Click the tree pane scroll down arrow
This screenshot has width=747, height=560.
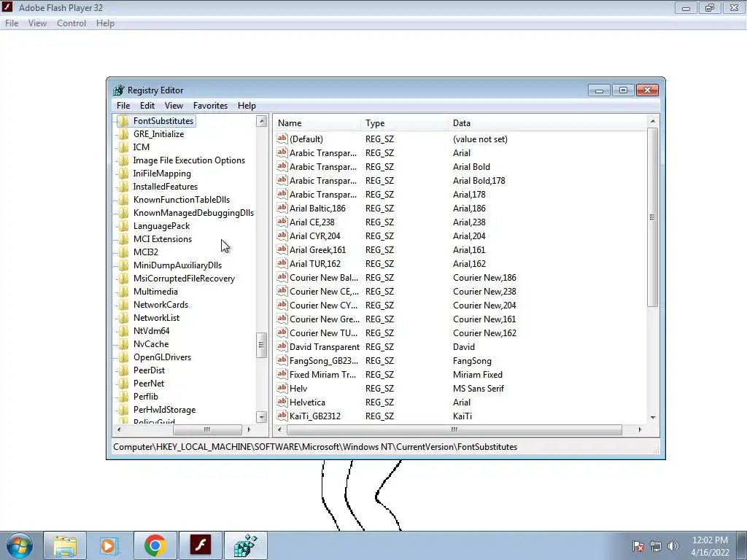262,417
